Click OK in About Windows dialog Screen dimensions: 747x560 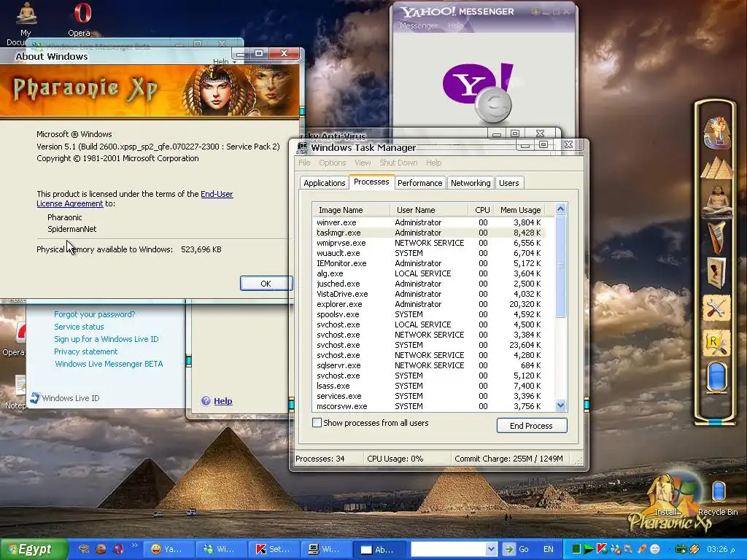266,284
